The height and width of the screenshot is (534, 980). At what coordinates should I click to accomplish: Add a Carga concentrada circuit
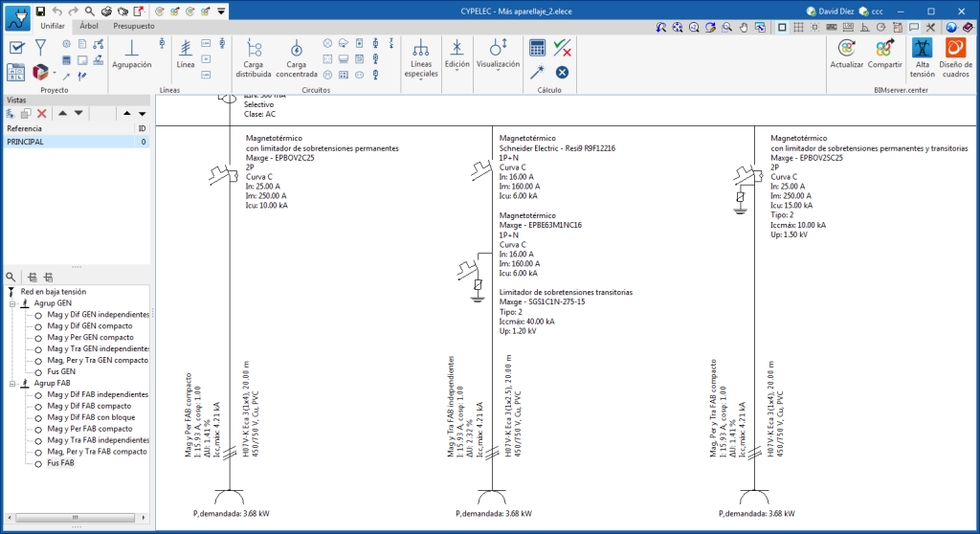(x=297, y=58)
